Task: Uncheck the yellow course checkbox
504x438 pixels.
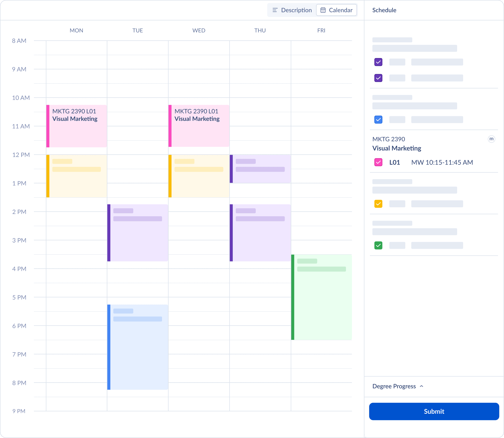Action: [378, 204]
